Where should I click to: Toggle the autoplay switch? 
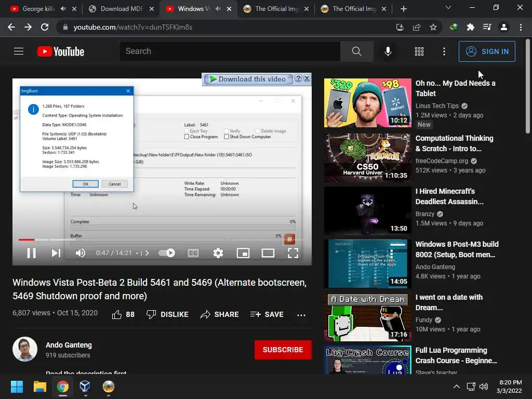(x=167, y=253)
